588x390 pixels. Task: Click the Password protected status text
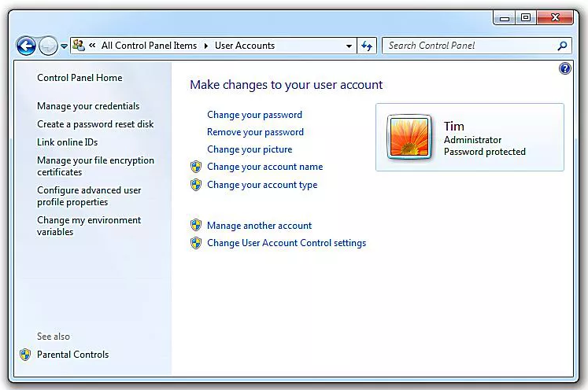485,152
